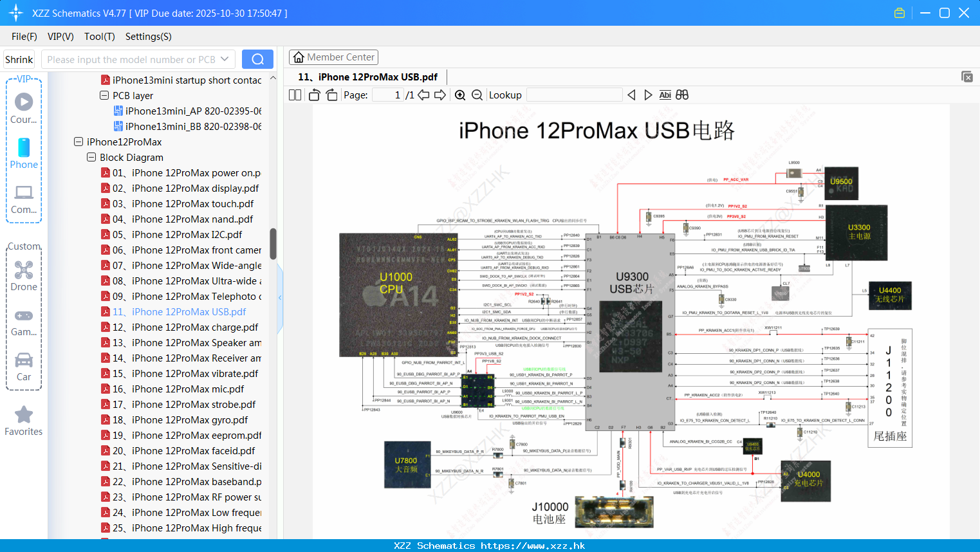Open the model number dropdown arrow
The height and width of the screenshot is (552, 980).
[225, 59]
